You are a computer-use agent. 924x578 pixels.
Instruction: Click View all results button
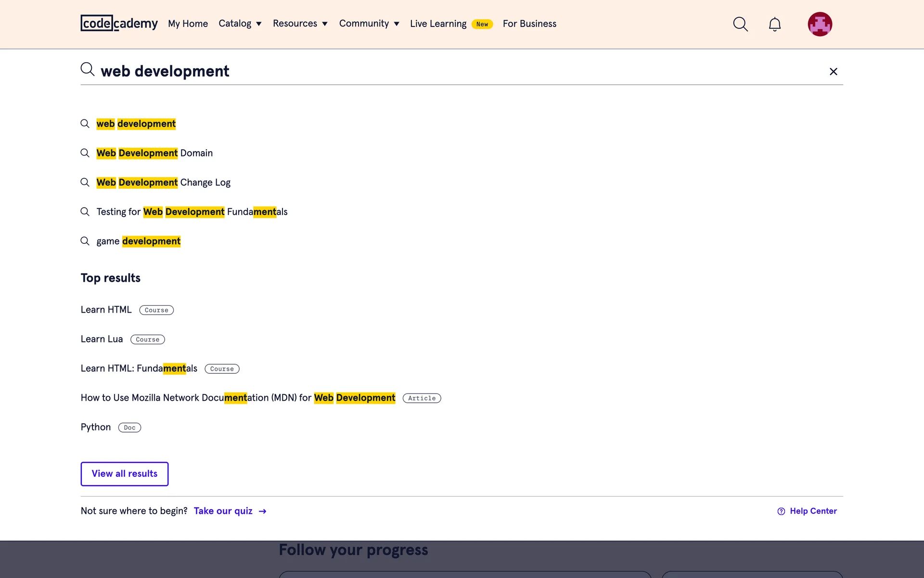(x=124, y=473)
